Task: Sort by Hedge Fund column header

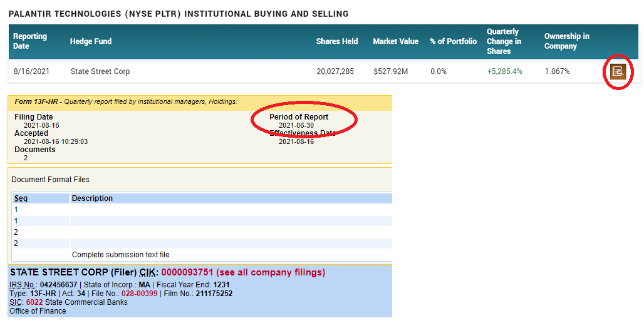Action: click(91, 41)
